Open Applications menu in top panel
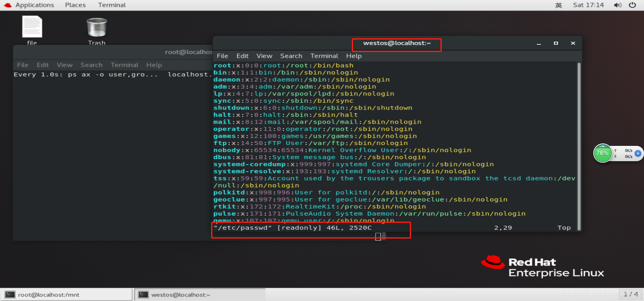 click(35, 5)
